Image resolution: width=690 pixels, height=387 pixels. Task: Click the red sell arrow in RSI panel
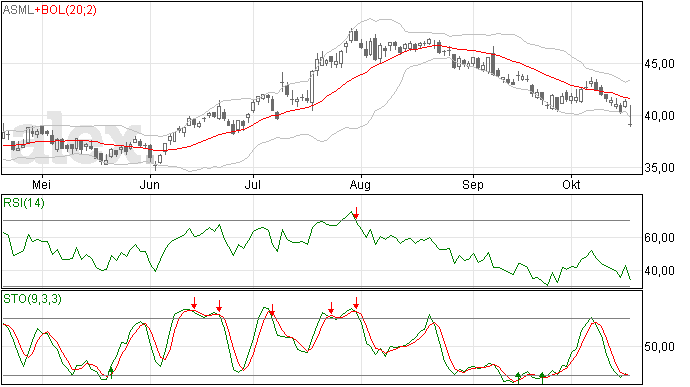pos(356,213)
